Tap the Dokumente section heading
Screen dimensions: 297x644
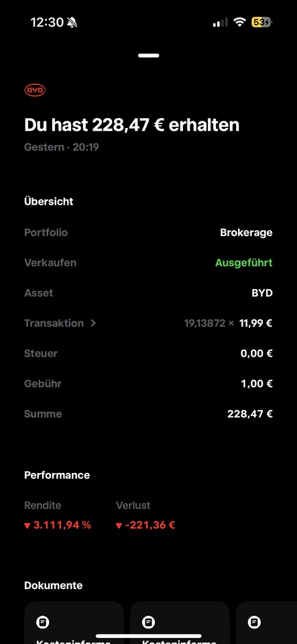(54, 585)
